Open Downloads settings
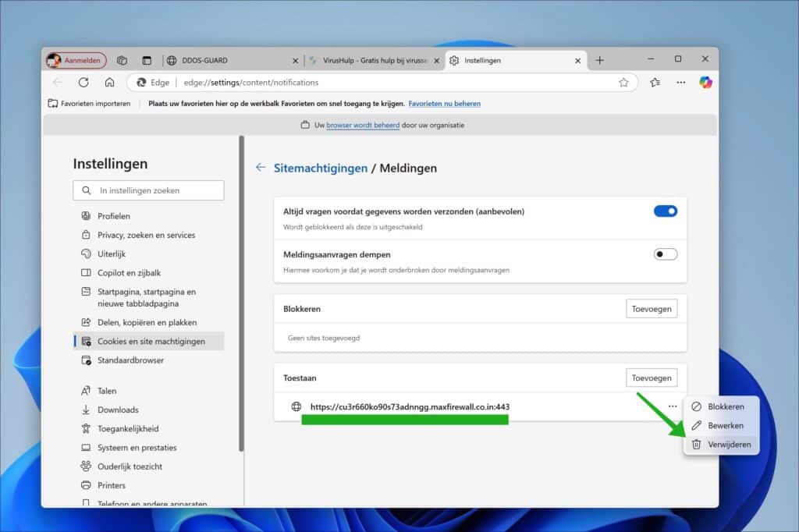 pos(148,410)
